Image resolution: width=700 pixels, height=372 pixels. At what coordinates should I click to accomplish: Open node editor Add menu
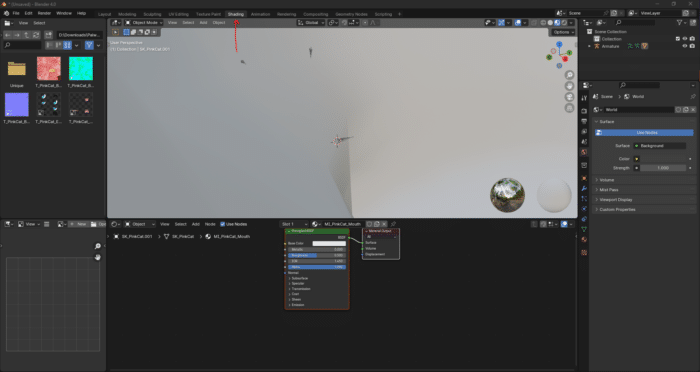196,224
